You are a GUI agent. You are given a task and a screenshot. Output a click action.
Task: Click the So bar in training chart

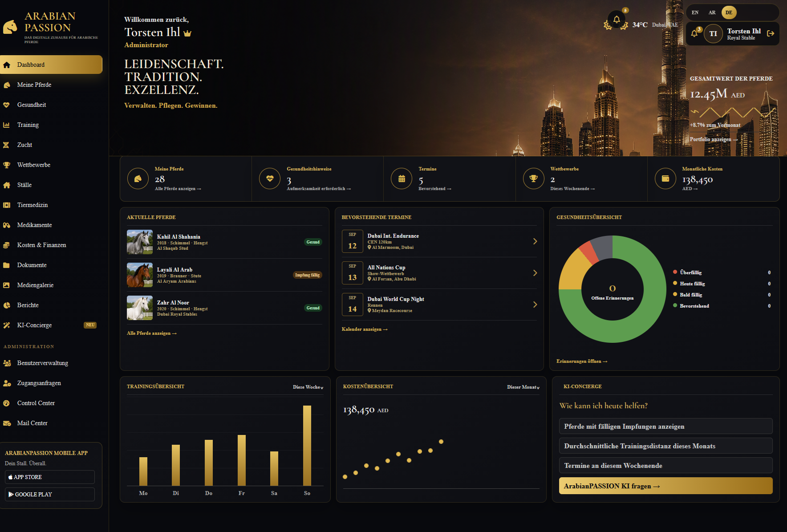click(307, 445)
